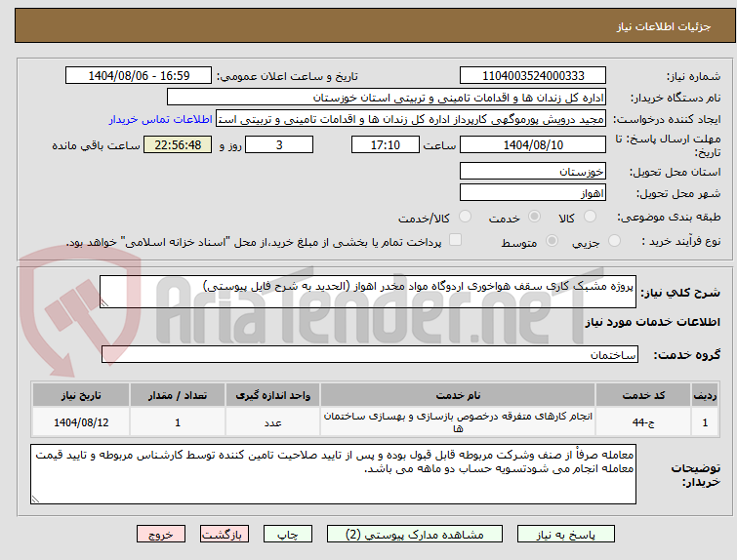Click the اطلاعات خدمات مورد نیاز heading
The height and width of the screenshot is (560, 737).
click(652, 322)
